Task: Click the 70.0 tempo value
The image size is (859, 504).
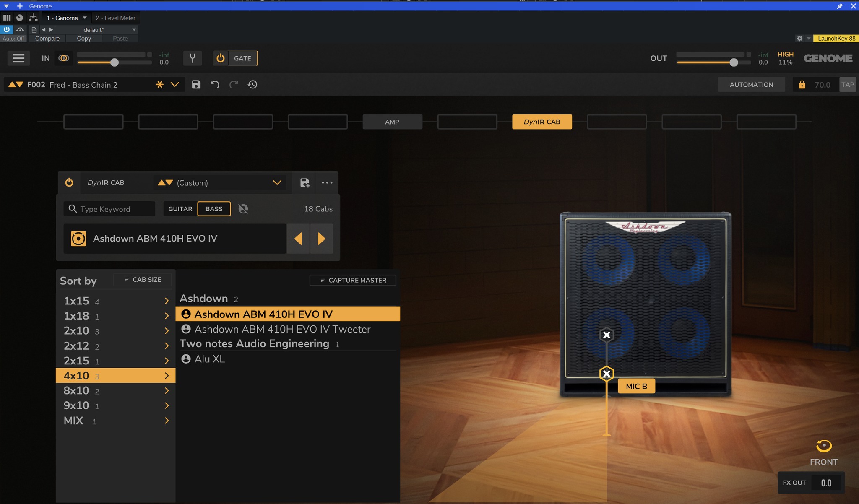Action: pos(823,85)
